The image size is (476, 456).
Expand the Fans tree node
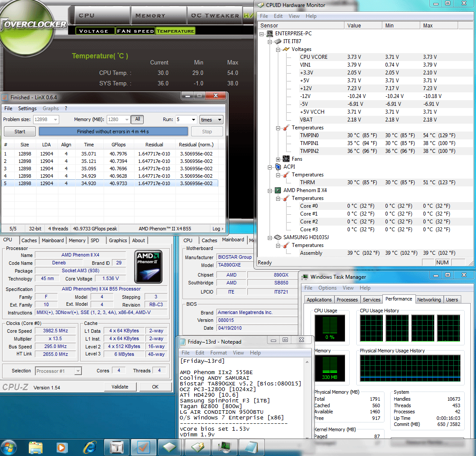278,159
